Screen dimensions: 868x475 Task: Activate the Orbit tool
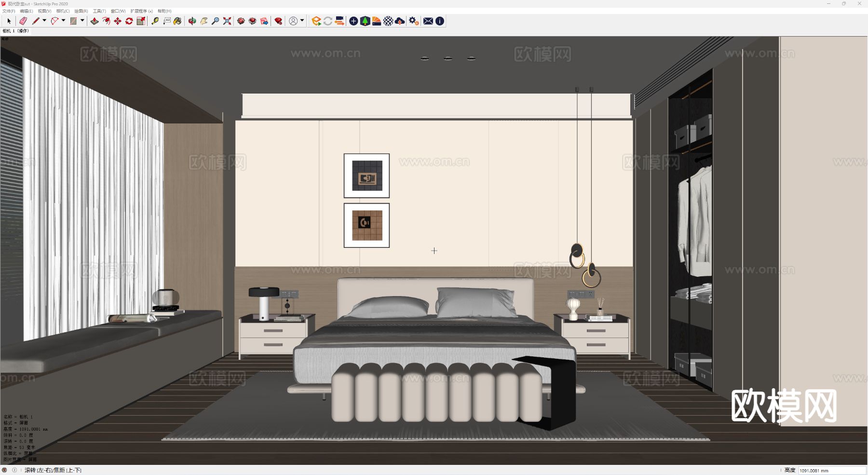(192, 21)
